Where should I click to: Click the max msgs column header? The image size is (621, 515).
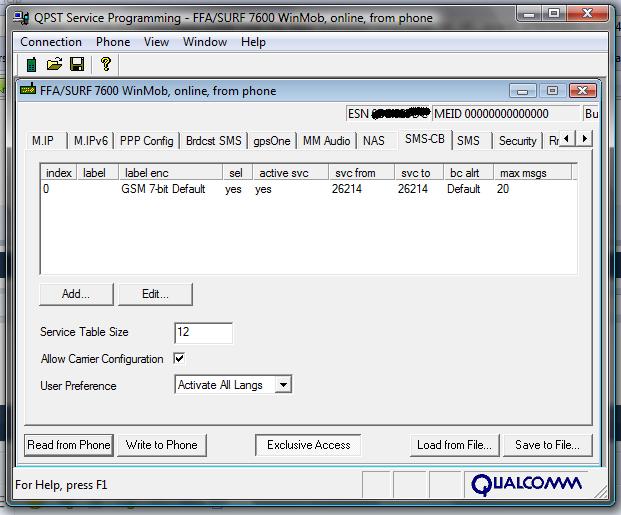click(x=533, y=173)
